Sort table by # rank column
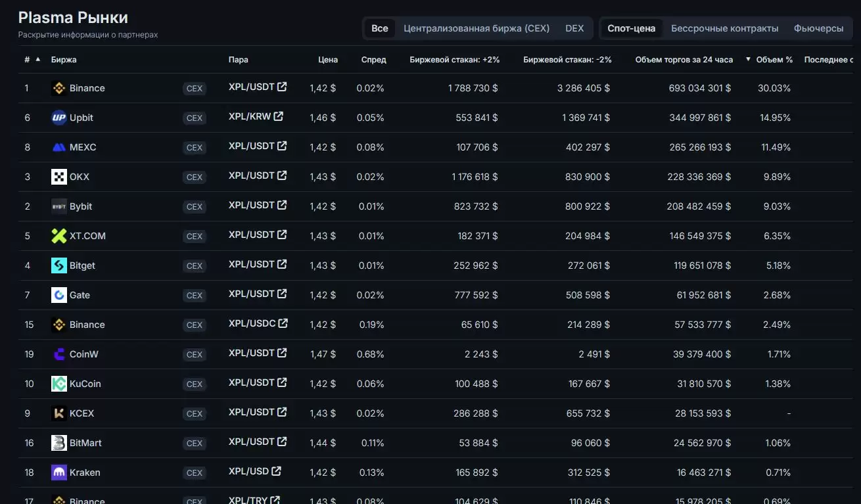The image size is (861, 504). pyautogui.click(x=28, y=60)
